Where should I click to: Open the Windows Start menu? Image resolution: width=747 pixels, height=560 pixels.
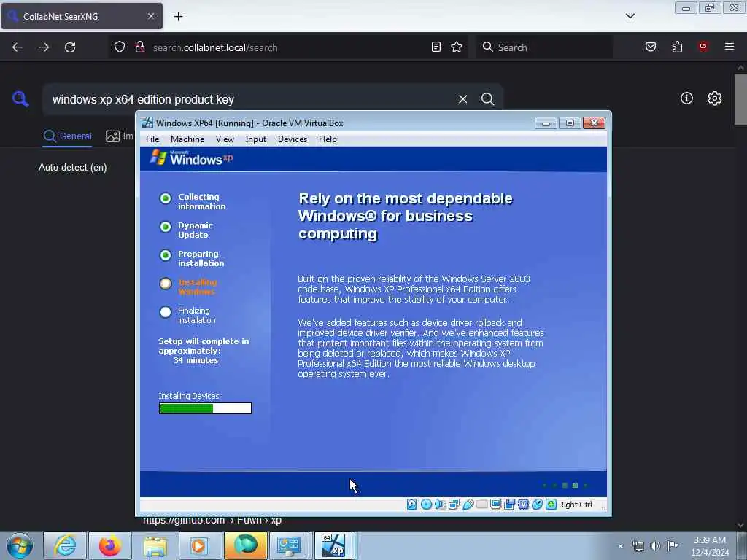coord(20,545)
